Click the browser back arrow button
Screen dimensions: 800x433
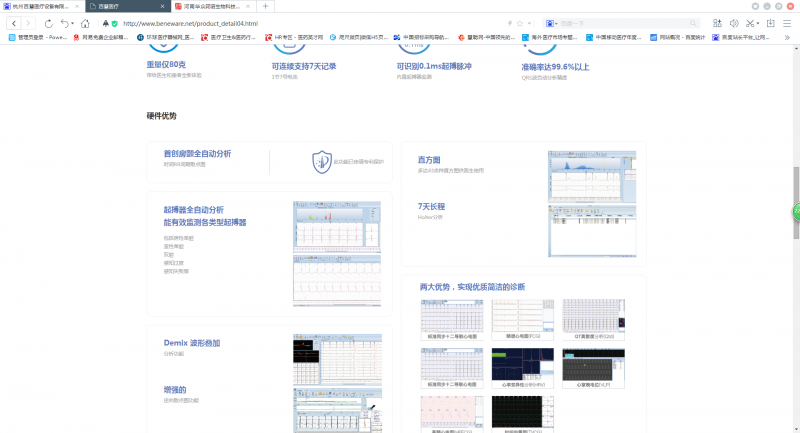click(x=15, y=22)
